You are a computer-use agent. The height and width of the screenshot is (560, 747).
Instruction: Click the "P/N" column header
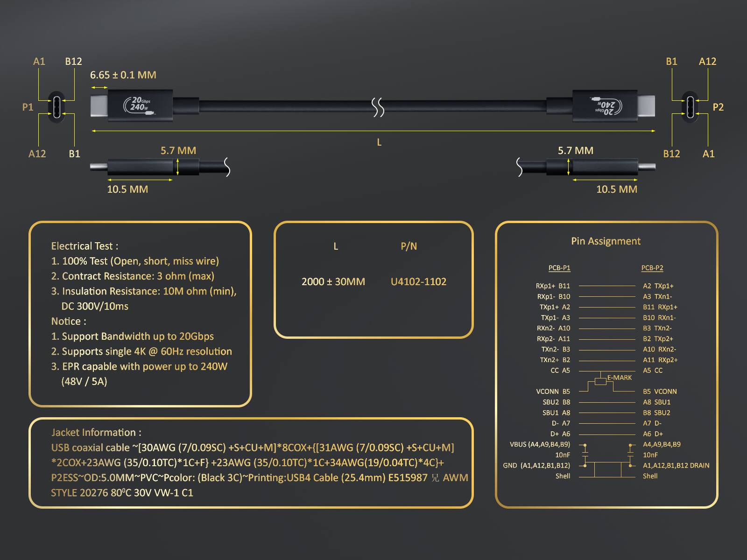pos(409,246)
